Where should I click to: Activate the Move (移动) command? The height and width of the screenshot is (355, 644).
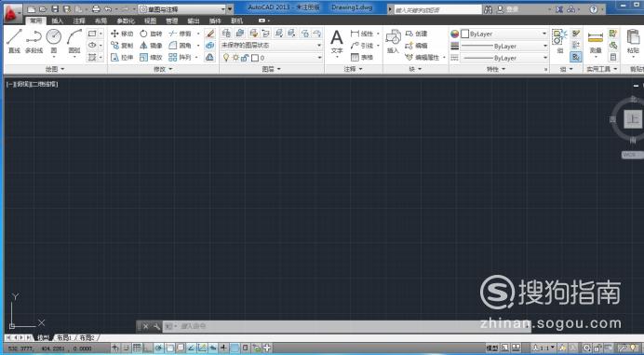click(x=122, y=34)
